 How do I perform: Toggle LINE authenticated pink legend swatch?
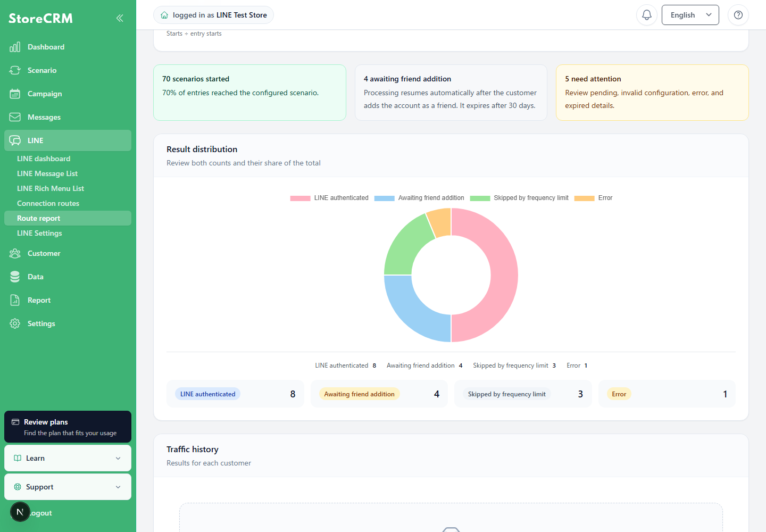(x=300, y=198)
